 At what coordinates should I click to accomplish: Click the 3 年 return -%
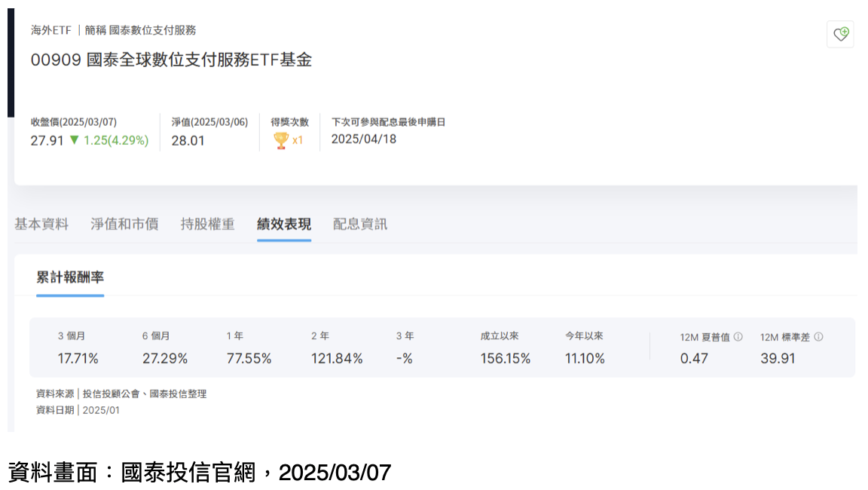pyautogui.click(x=404, y=359)
